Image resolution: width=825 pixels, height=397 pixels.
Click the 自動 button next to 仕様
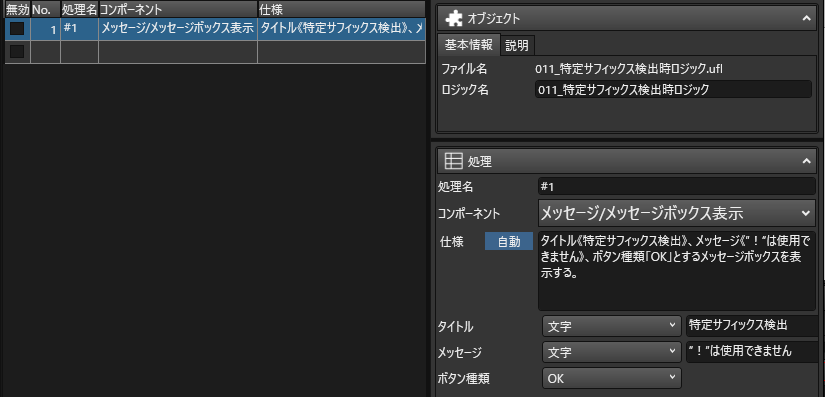click(x=509, y=242)
